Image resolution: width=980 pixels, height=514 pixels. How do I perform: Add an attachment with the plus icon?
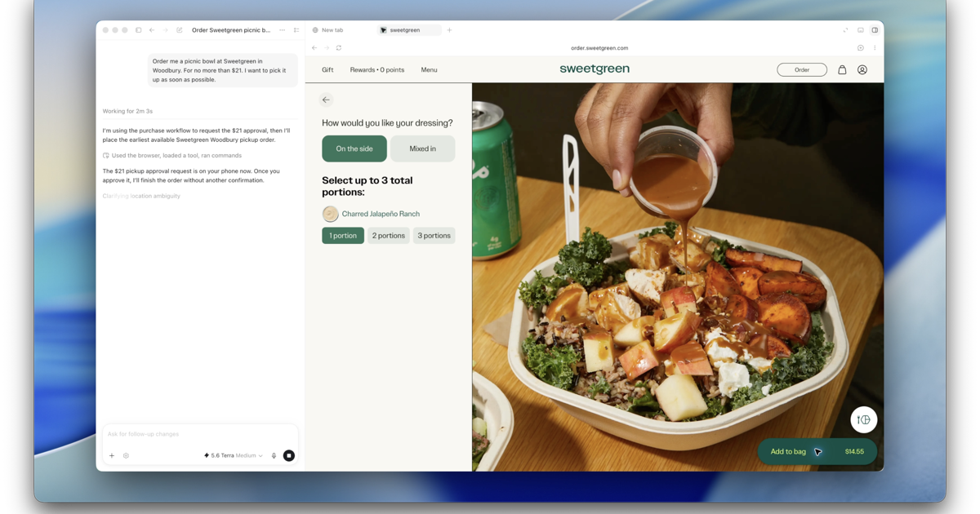(112, 456)
